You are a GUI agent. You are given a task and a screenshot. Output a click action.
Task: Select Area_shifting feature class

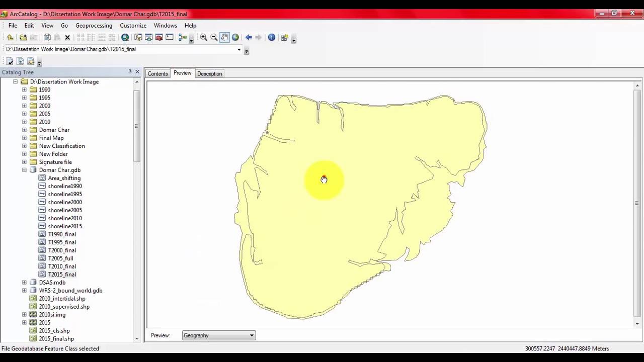[x=64, y=178]
